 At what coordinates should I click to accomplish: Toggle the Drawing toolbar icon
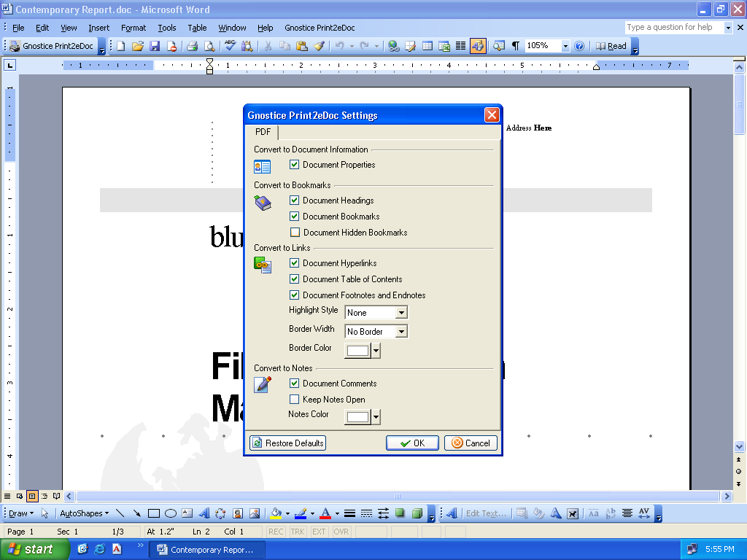[477, 46]
